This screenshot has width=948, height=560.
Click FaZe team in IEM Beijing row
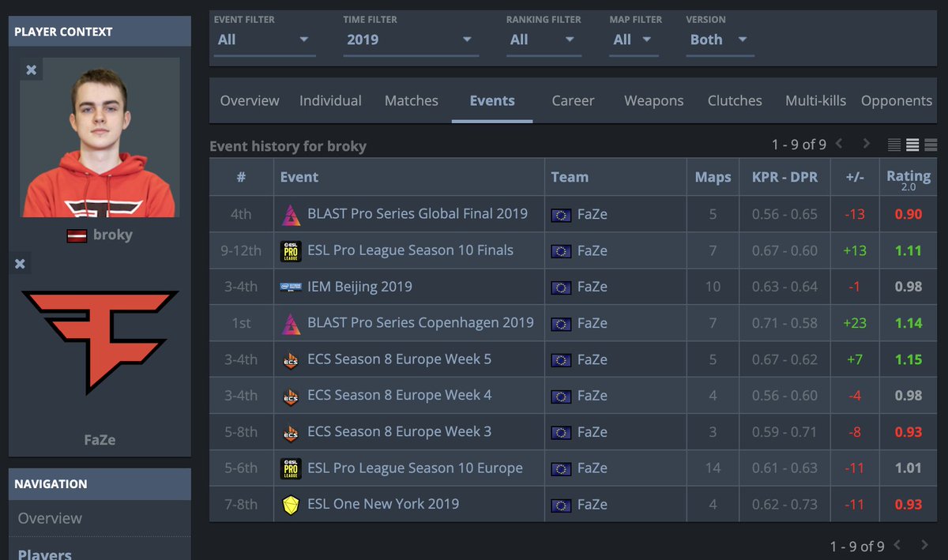592,287
